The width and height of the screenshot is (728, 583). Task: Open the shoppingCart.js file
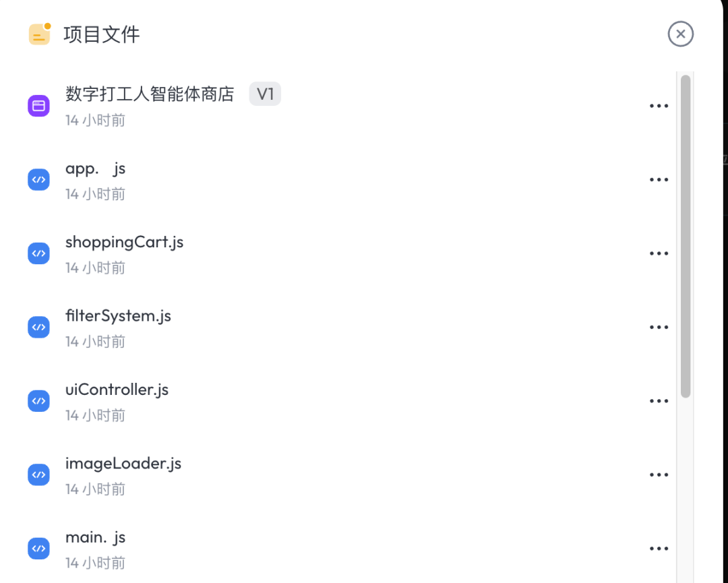125,242
